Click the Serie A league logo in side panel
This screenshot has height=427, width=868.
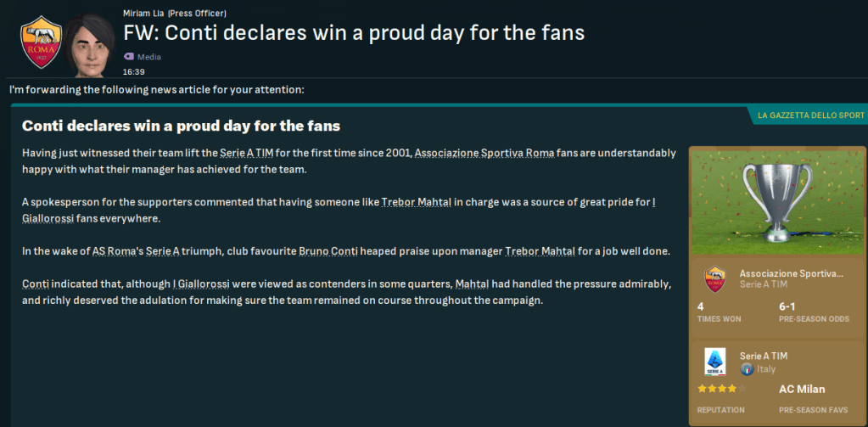(x=715, y=362)
